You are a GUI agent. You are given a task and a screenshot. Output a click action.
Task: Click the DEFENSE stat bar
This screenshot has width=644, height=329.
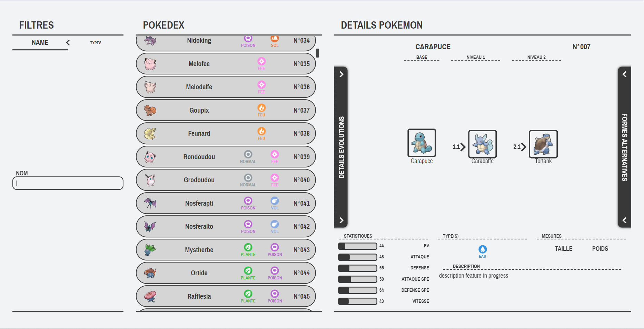pos(357,268)
